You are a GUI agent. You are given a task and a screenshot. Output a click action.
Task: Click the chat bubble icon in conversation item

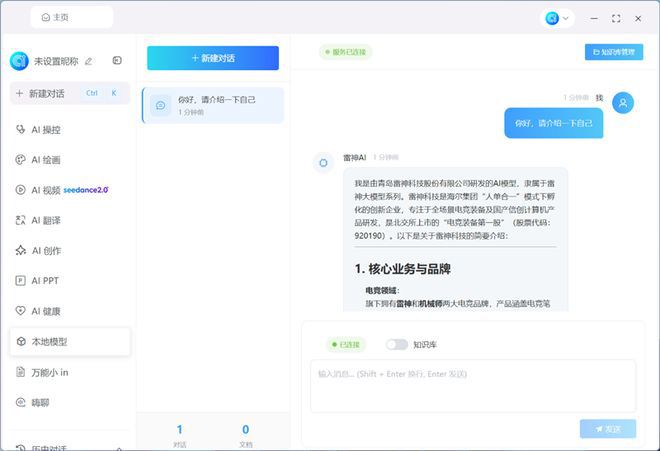[160, 105]
